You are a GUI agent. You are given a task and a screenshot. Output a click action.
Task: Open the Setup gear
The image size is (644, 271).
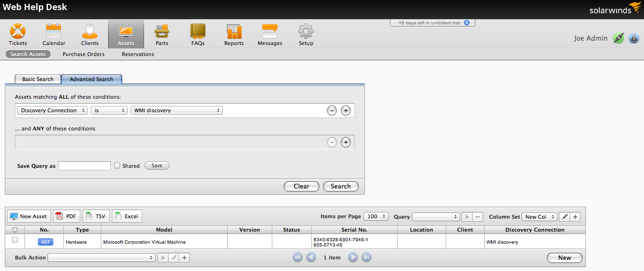point(306,35)
